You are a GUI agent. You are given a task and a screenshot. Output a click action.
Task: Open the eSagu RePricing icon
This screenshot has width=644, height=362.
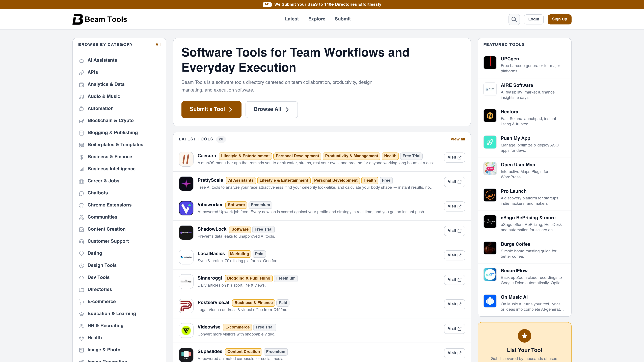[x=490, y=221]
